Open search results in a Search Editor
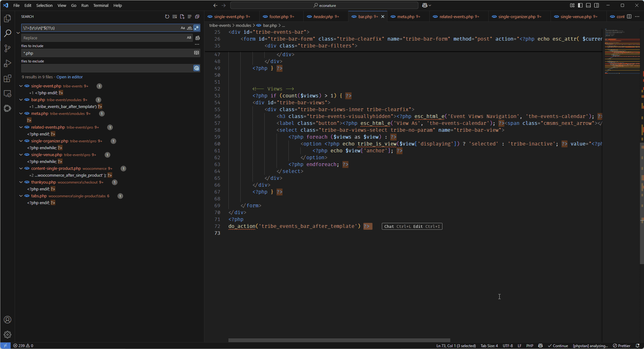The image size is (644, 349). pos(182,17)
